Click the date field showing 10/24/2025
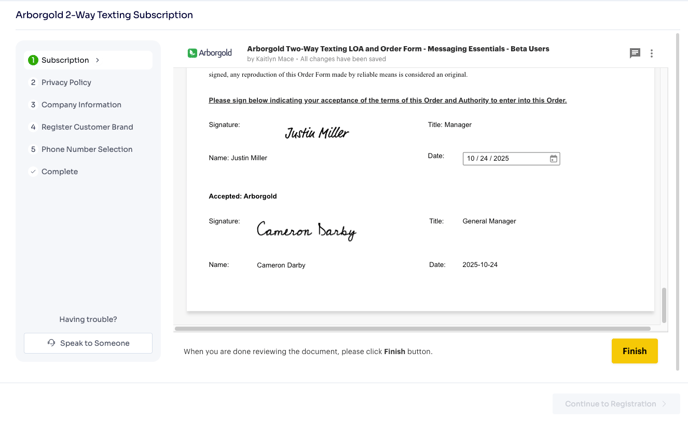688x422 pixels. [503, 159]
